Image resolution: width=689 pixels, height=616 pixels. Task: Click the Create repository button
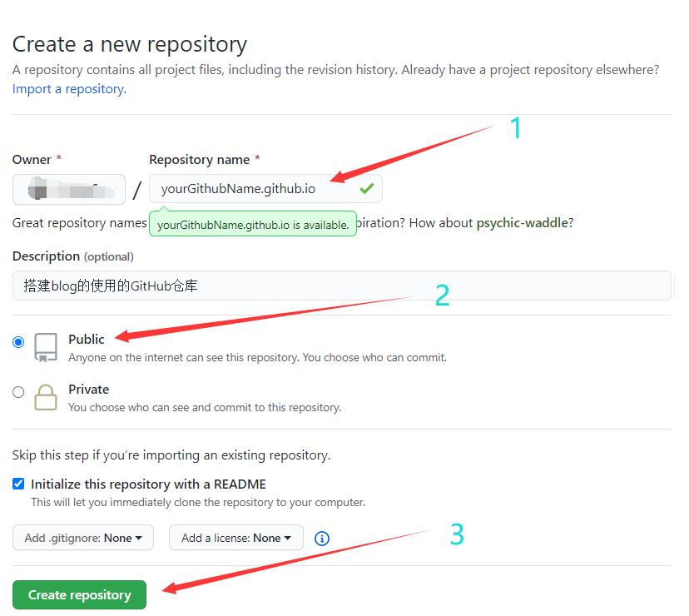pos(79,594)
